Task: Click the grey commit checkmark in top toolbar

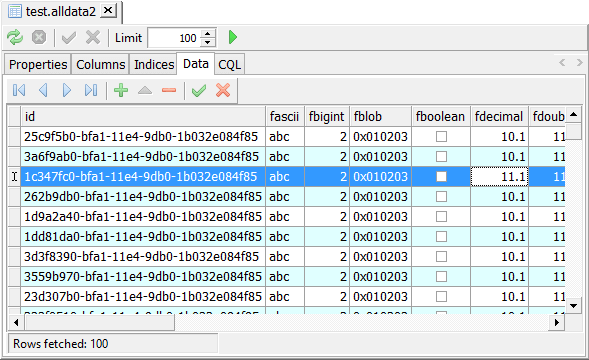Action: coord(69,38)
